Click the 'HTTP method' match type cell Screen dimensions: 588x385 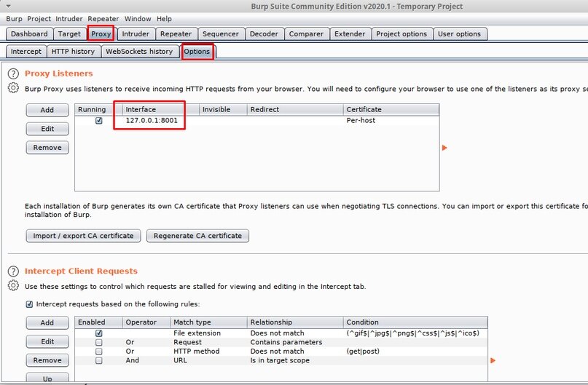(197, 352)
